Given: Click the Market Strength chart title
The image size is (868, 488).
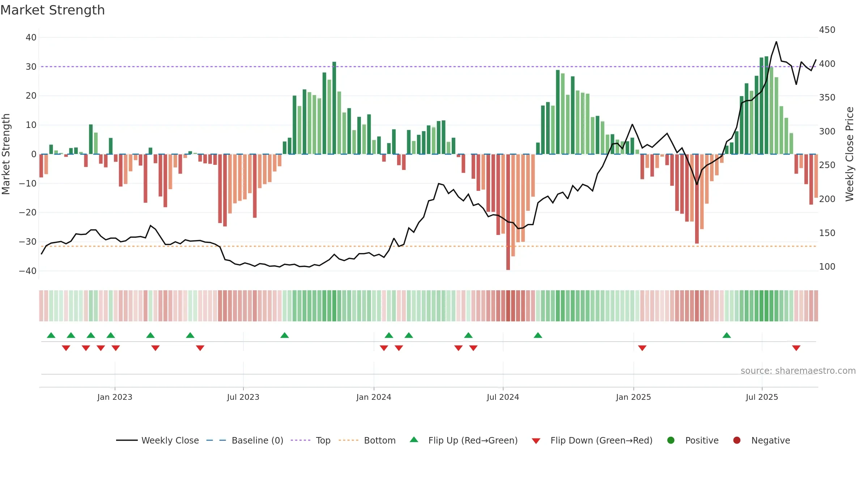Looking at the screenshot, I should 52,10.
